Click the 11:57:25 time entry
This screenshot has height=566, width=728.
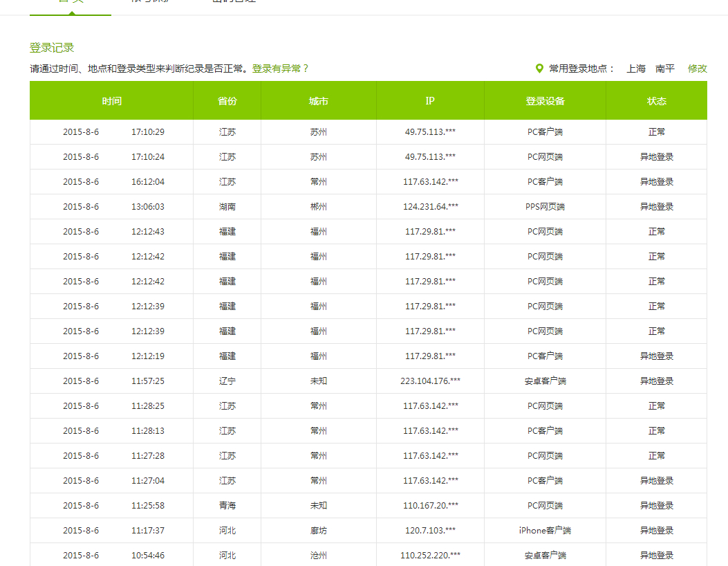148,381
